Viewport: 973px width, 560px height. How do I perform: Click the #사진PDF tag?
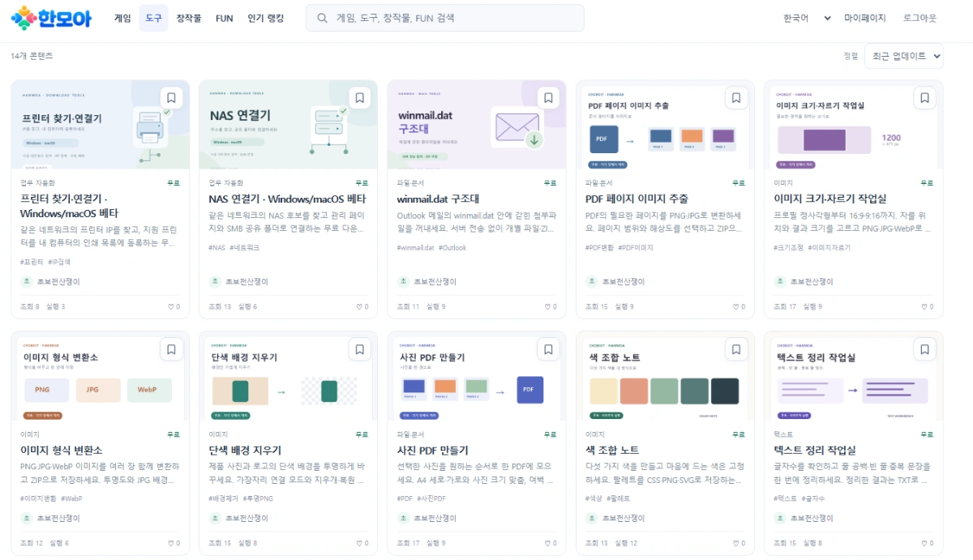click(x=431, y=498)
